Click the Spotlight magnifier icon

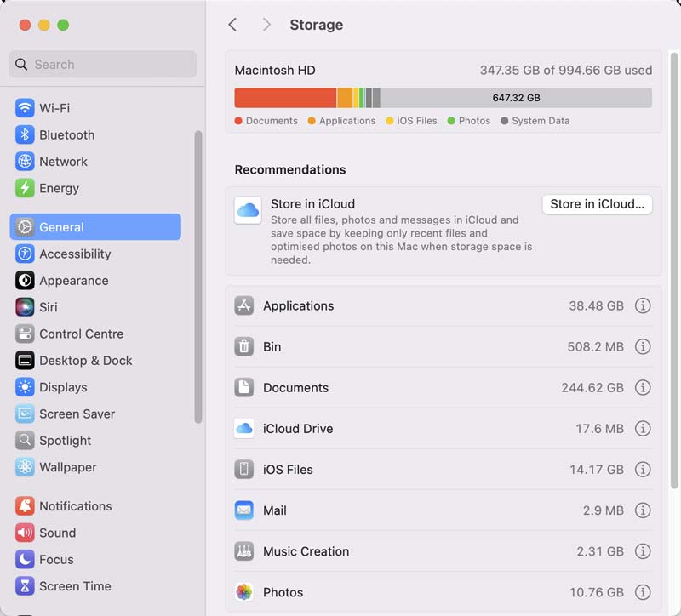click(25, 441)
